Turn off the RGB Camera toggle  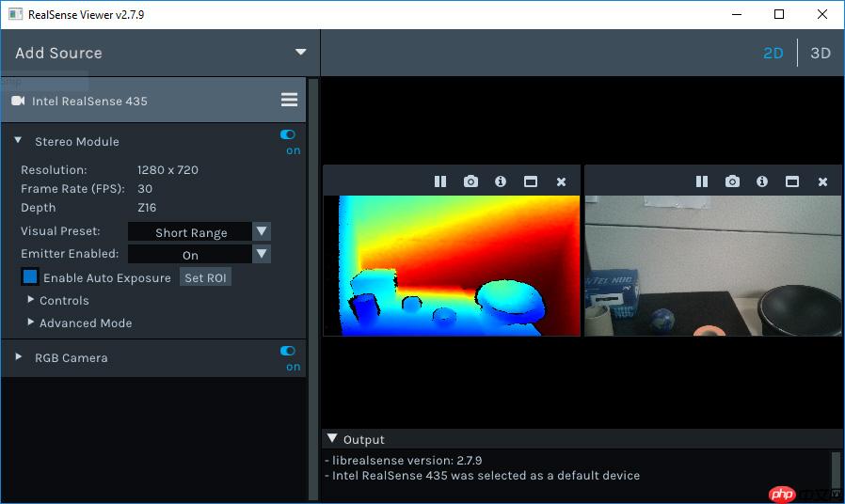pyautogui.click(x=288, y=351)
